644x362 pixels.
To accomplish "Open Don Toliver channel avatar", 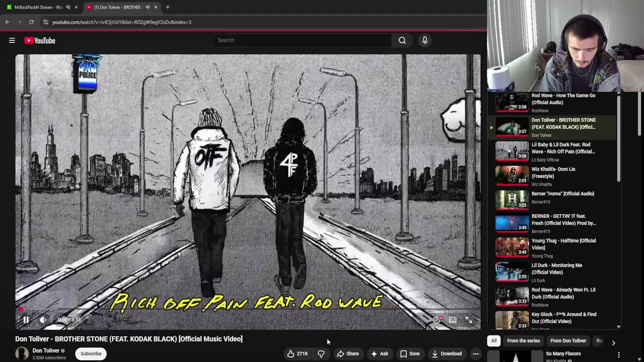I will click(x=22, y=353).
